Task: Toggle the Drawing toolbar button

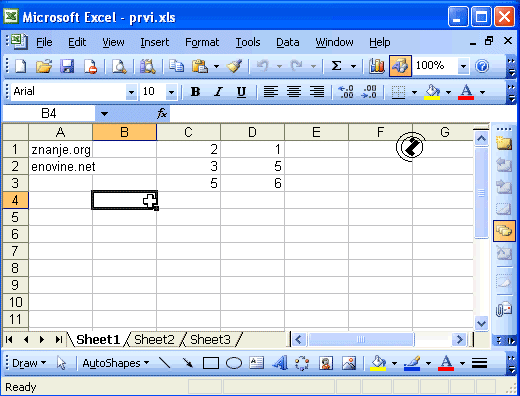Action: click(x=400, y=66)
